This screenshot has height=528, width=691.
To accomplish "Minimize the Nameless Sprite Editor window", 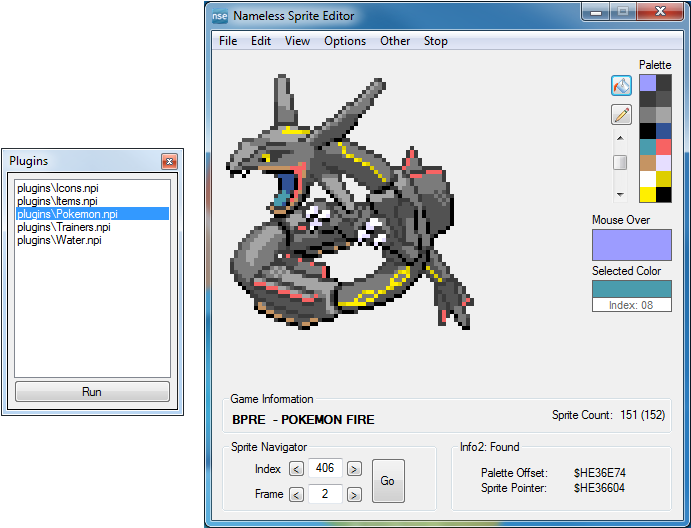I will [596, 11].
